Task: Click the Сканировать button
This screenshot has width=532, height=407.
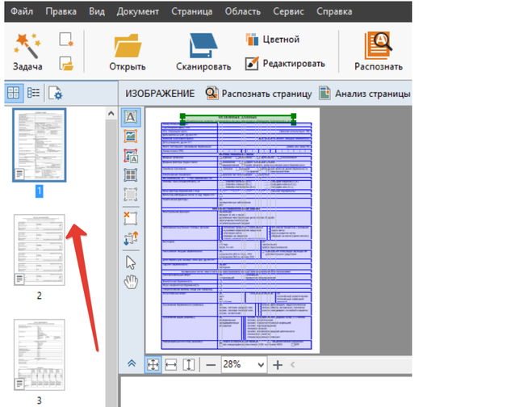Action: click(203, 52)
